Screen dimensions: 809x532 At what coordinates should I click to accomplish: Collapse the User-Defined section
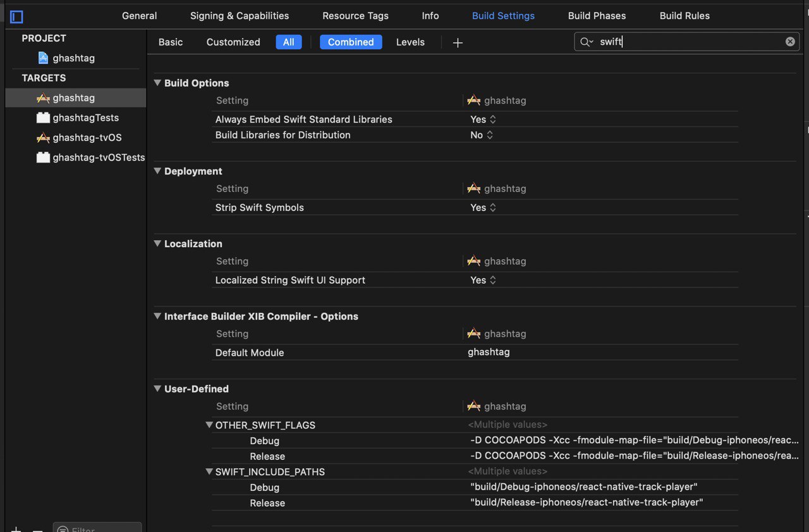point(157,389)
